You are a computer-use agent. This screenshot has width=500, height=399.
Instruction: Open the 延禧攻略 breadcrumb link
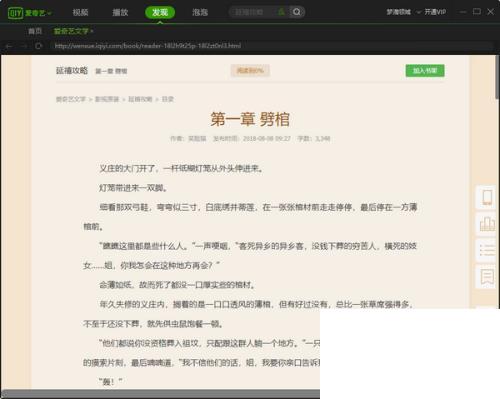click(140, 99)
